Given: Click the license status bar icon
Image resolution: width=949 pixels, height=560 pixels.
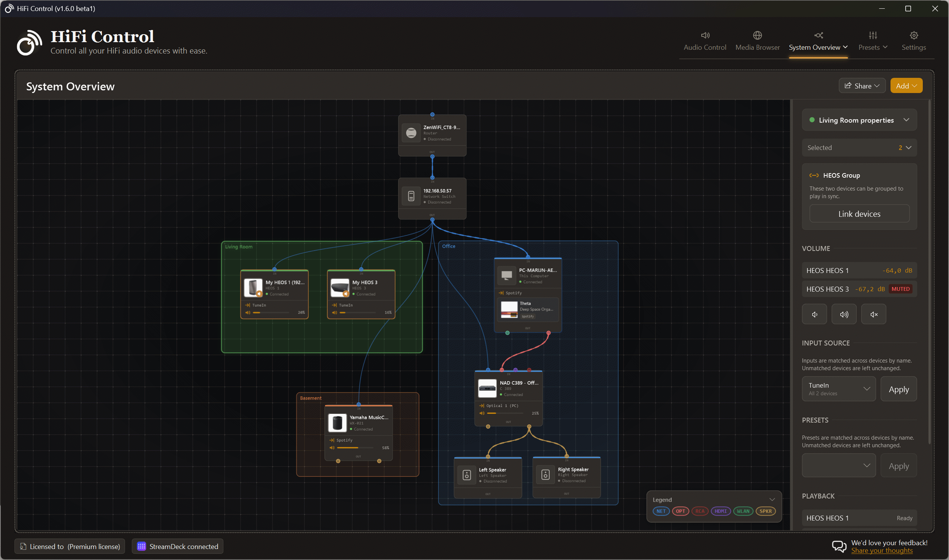Looking at the screenshot, I should (23, 546).
